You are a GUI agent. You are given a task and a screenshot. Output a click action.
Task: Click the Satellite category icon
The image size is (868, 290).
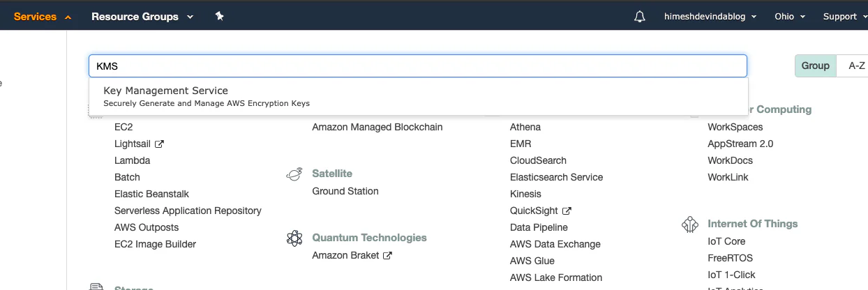click(294, 174)
